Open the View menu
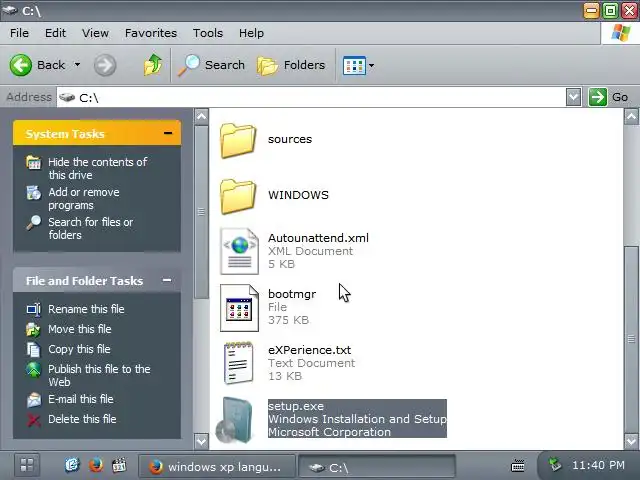640x480 pixels. [x=95, y=33]
